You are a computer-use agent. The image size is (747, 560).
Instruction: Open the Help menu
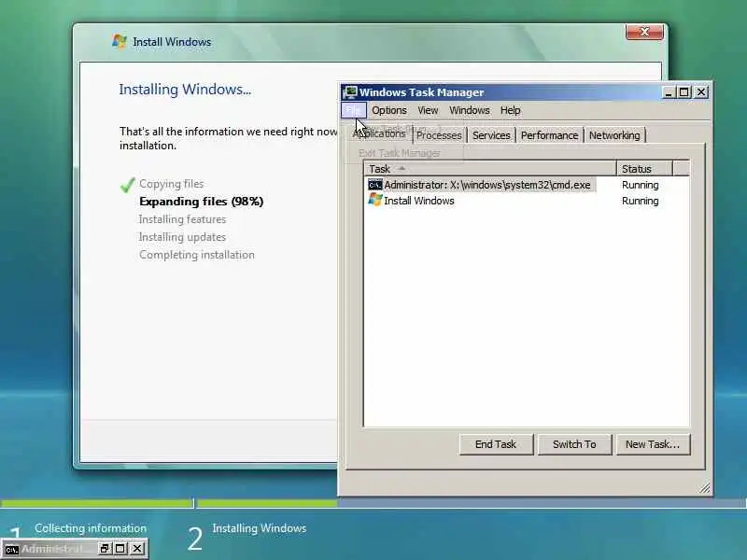(x=510, y=110)
